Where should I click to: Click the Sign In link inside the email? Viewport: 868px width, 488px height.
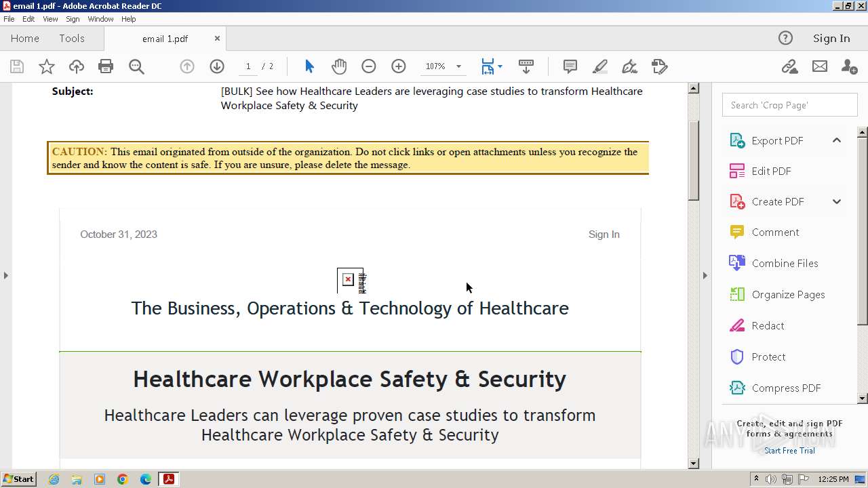pos(604,235)
